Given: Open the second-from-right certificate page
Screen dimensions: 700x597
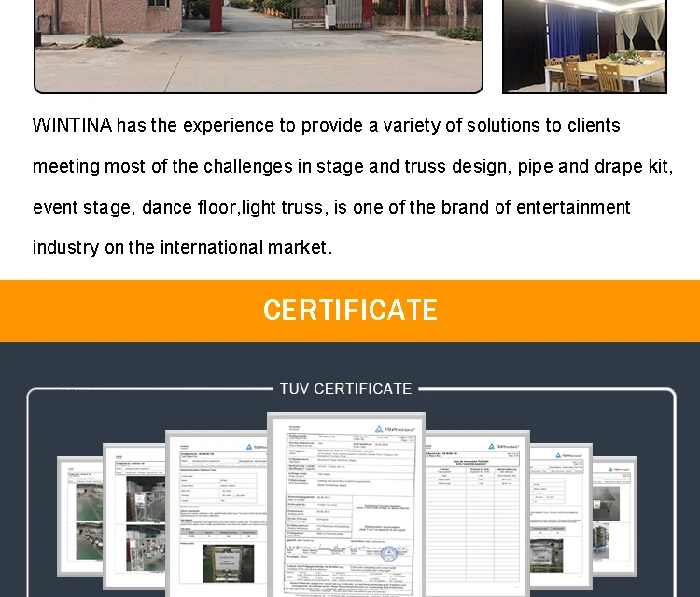Looking at the screenshot, I should point(561,516).
